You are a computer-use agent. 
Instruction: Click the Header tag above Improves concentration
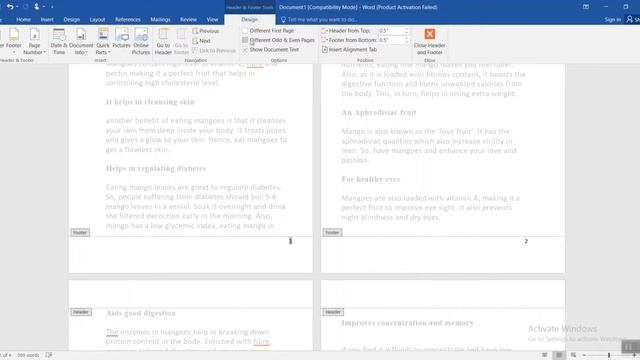(333, 312)
